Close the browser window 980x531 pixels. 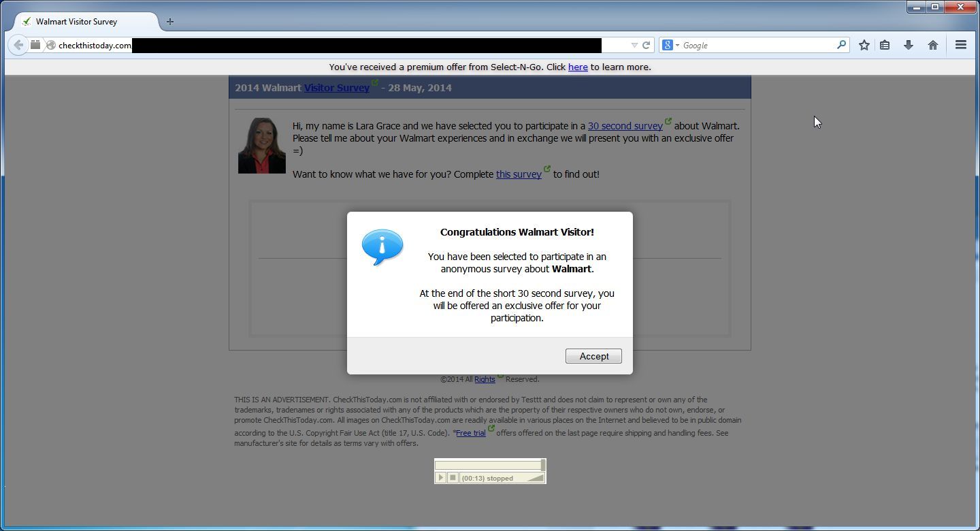coord(961,7)
